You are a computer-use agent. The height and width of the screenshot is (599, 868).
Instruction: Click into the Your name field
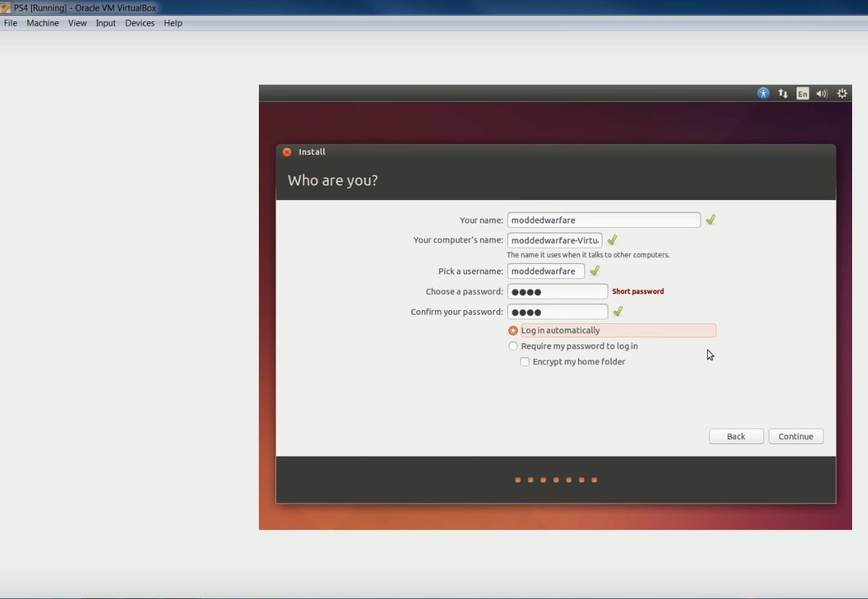(x=604, y=220)
